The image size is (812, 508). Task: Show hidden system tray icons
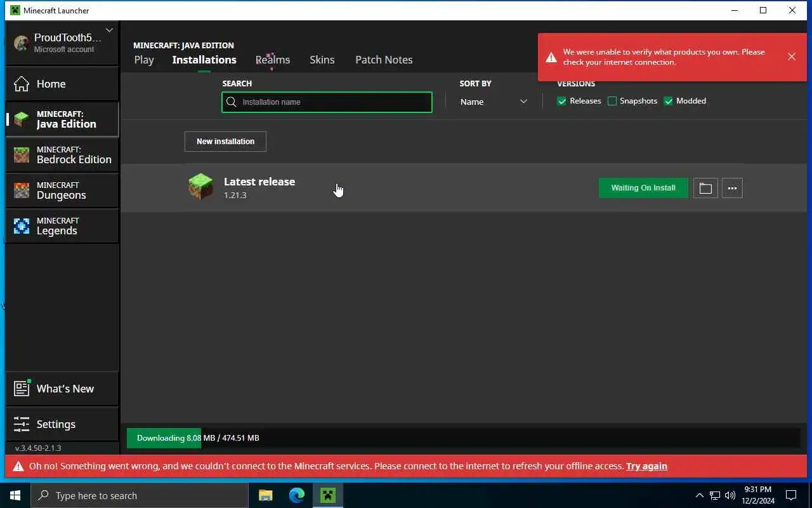700,495
